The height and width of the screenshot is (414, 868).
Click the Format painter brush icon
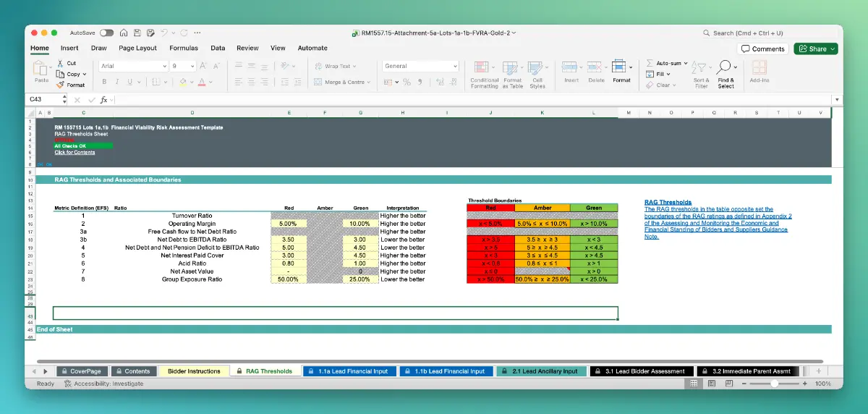tap(60, 85)
